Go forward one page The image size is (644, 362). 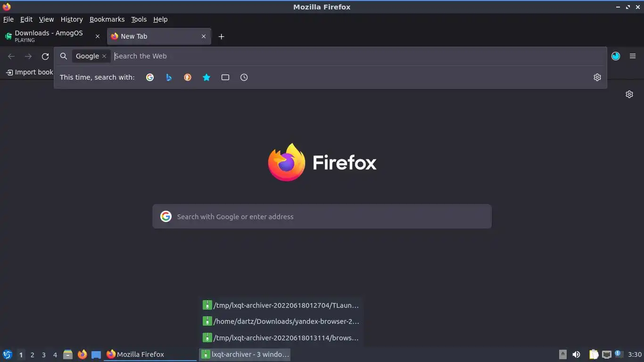click(28, 56)
